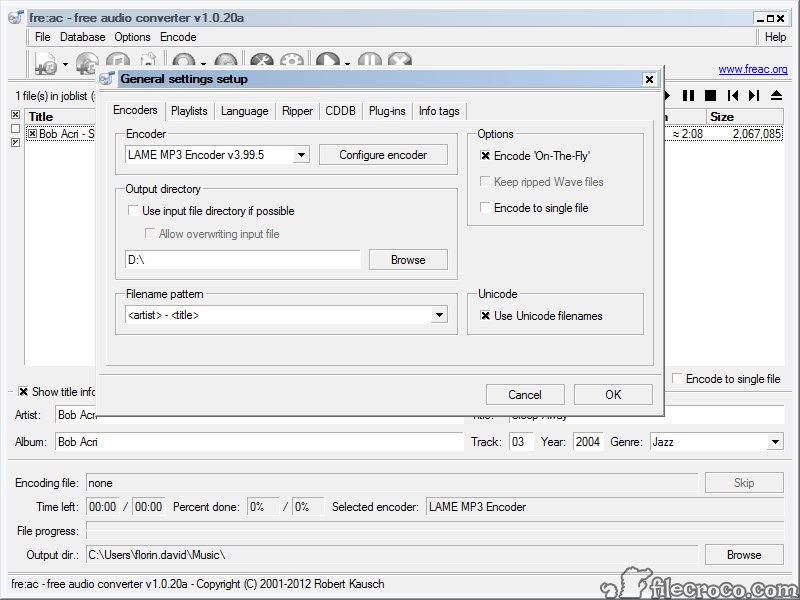Click Cancel in settings dialog
The height and width of the screenshot is (600, 800).
coord(525,394)
